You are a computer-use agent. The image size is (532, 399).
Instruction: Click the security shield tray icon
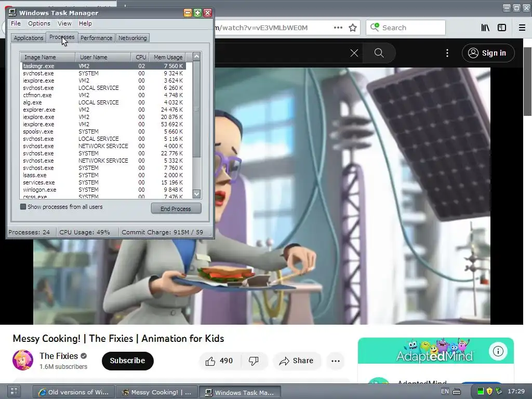[x=489, y=392]
